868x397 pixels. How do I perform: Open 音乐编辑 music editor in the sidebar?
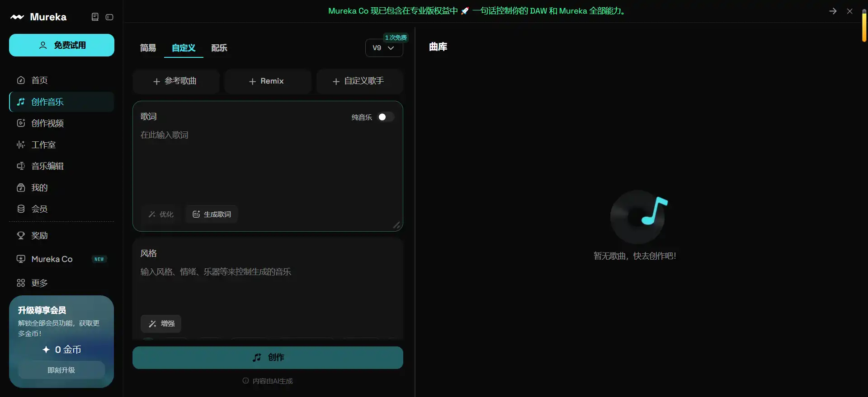[x=61, y=166]
